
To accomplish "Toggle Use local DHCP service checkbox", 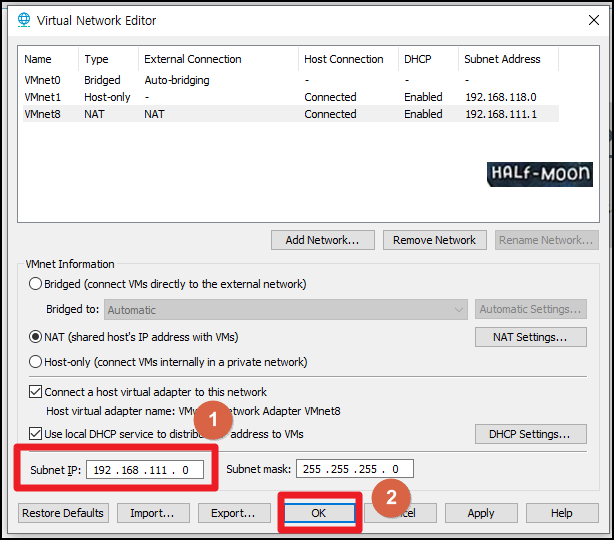I will pos(36,433).
